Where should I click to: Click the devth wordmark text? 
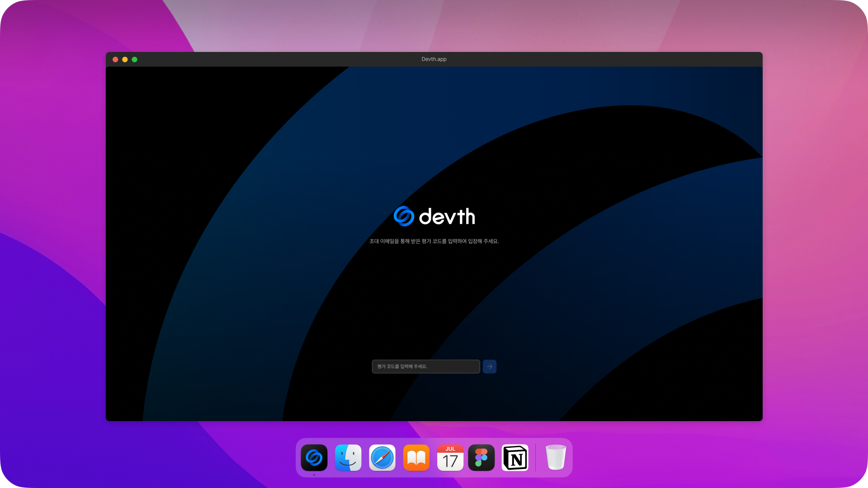click(447, 217)
